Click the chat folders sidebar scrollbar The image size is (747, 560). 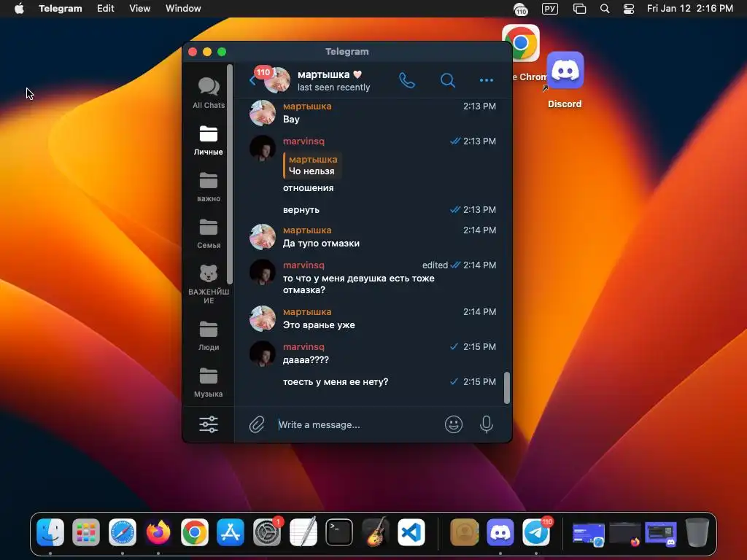pyautogui.click(x=230, y=174)
